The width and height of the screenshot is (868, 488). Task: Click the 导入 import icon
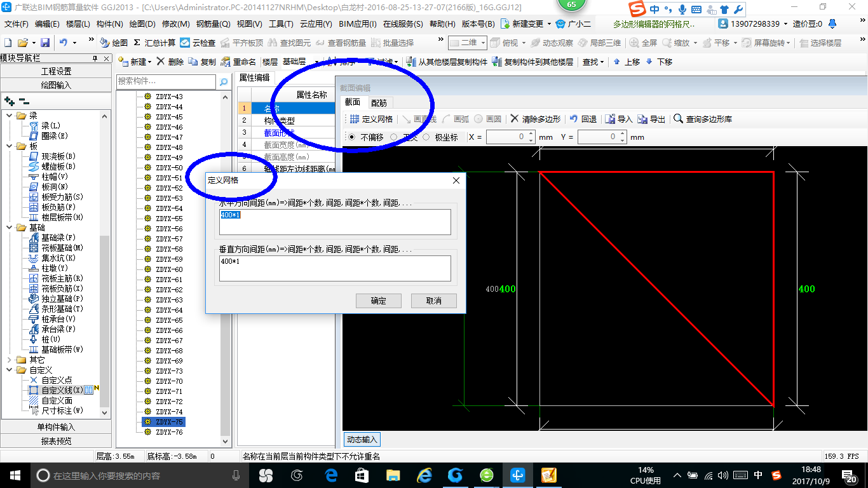618,119
